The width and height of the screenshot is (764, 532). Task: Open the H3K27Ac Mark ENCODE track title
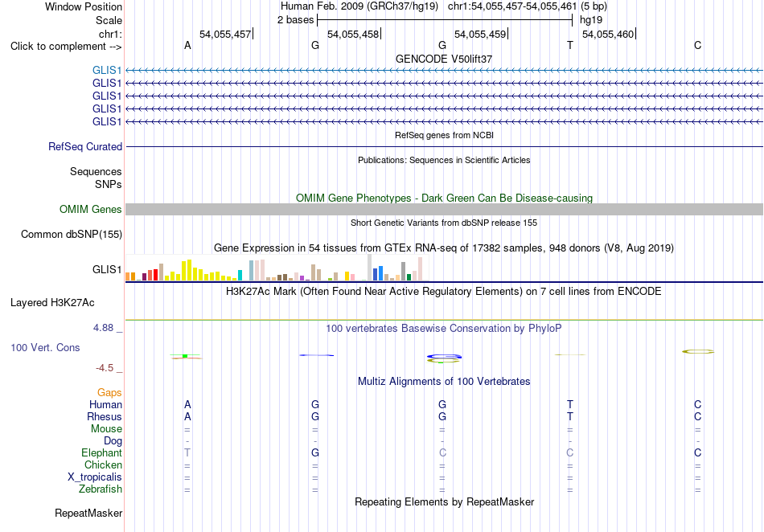(444, 292)
